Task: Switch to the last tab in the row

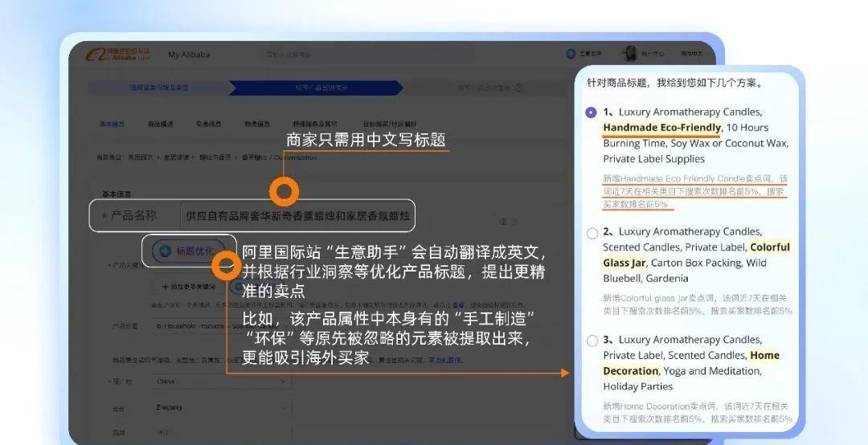Action: point(390,124)
